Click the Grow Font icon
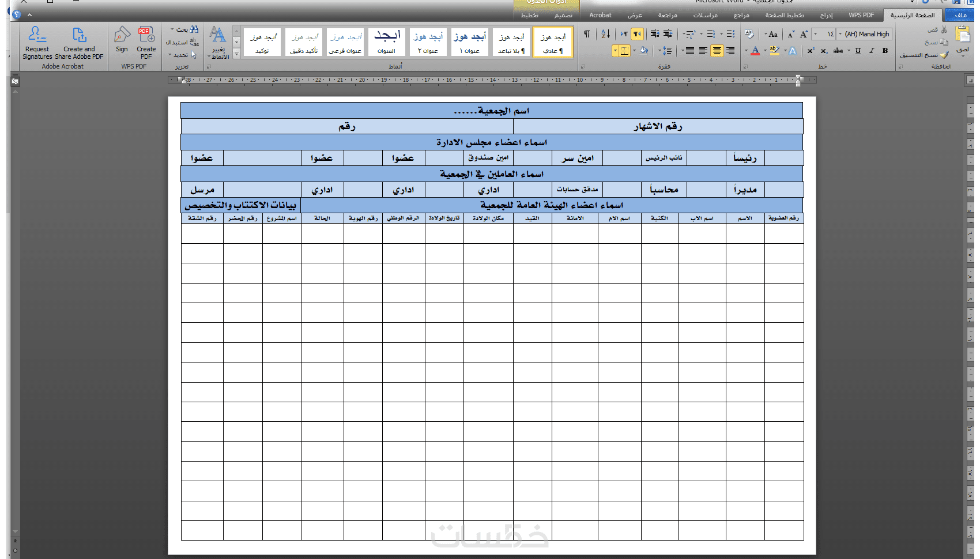The width and height of the screenshot is (980, 559). [804, 34]
